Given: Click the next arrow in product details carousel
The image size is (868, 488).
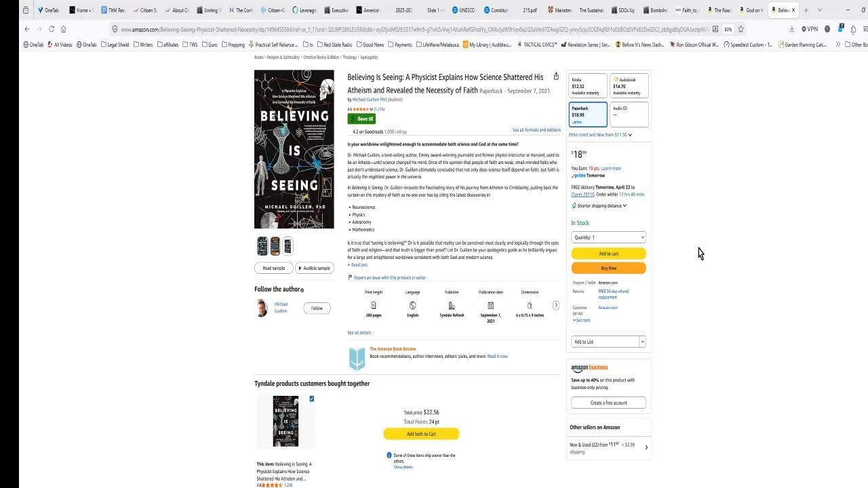Looking at the screenshot, I should pyautogui.click(x=555, y=306).
